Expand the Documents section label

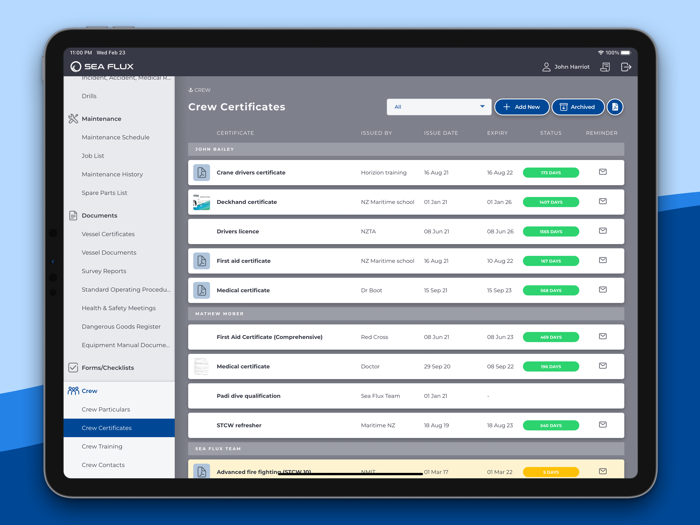point(99,216)
